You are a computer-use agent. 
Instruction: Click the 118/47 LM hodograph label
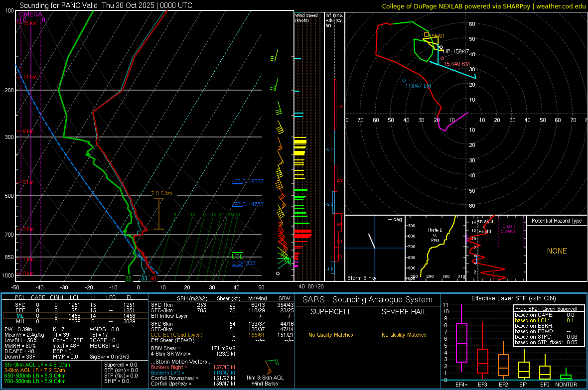click(418, 86)
